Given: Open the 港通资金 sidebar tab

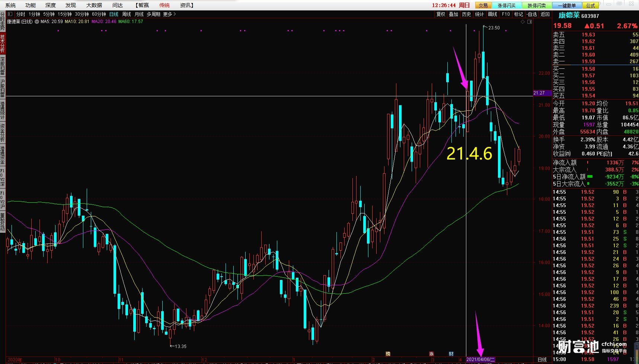Looking at the screenshot, I should (3, 155).
